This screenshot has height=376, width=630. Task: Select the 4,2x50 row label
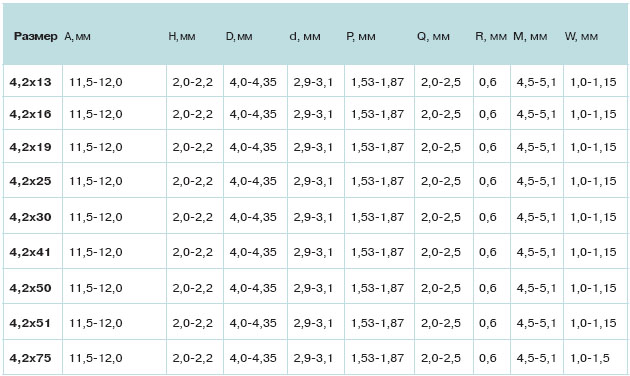[x=31, y=288]
